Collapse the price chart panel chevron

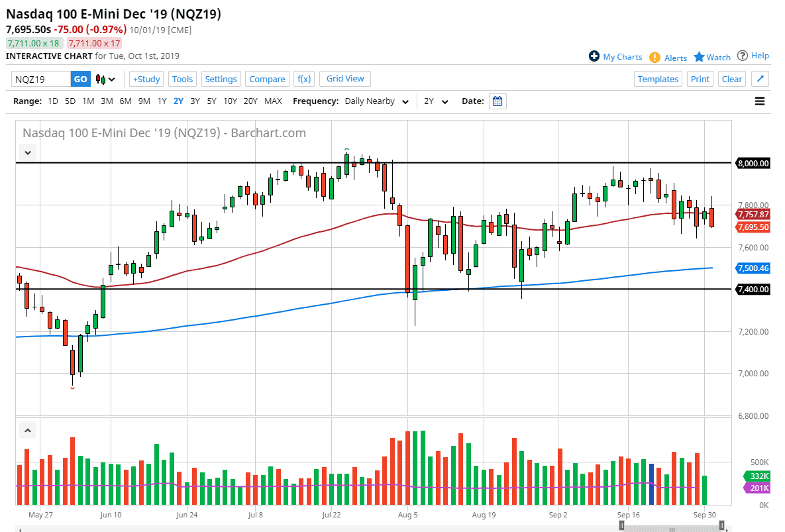[x=28, y=152]
